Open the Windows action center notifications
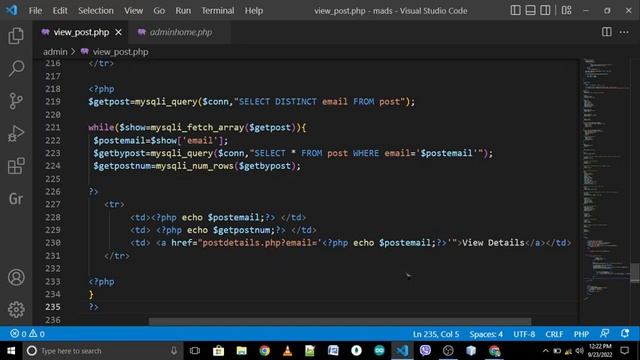640x360 pixels. 624,351
